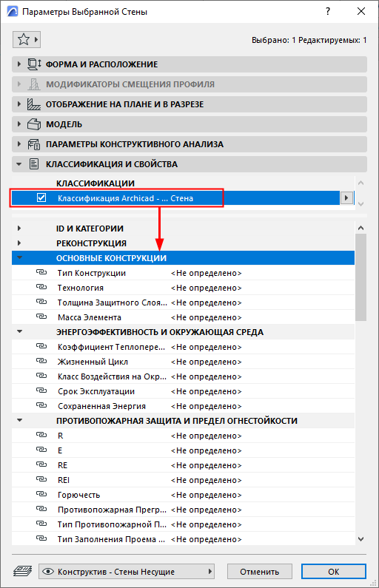Click the OK button
Viewport: 379px width, 588px height.
click(333, 572)
